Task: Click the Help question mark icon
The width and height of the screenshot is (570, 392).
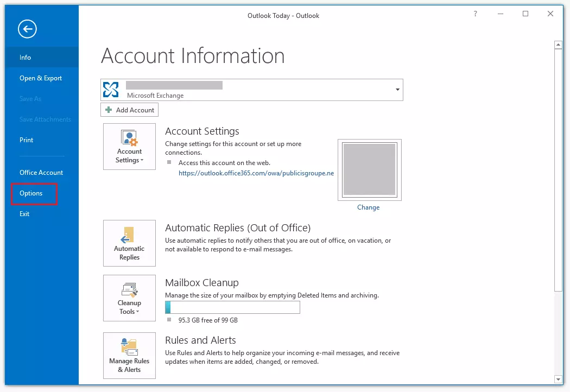Action: tap(475, 15)
